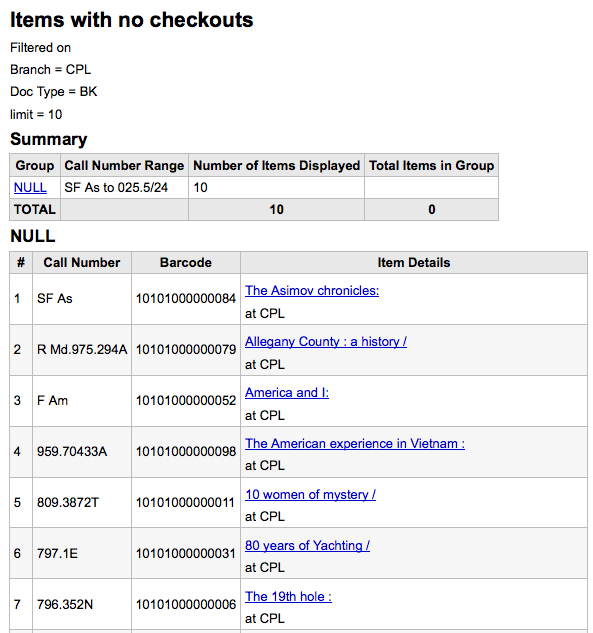Open Allegany County : a history link
The width and height of the screenshot is (593, 633).
click(326, 342)
